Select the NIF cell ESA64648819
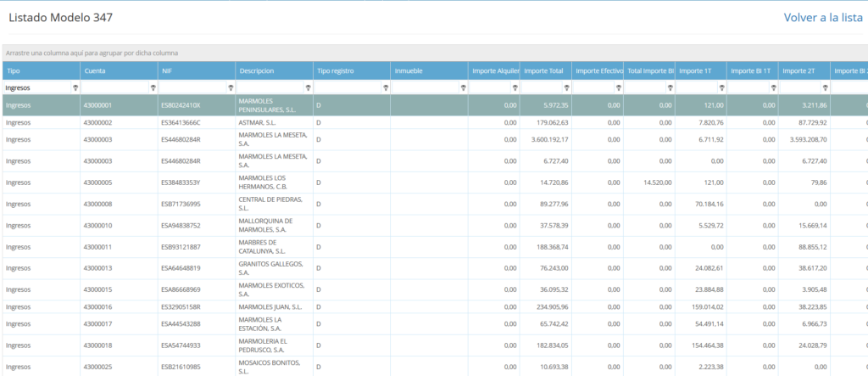 coord(181,268)
